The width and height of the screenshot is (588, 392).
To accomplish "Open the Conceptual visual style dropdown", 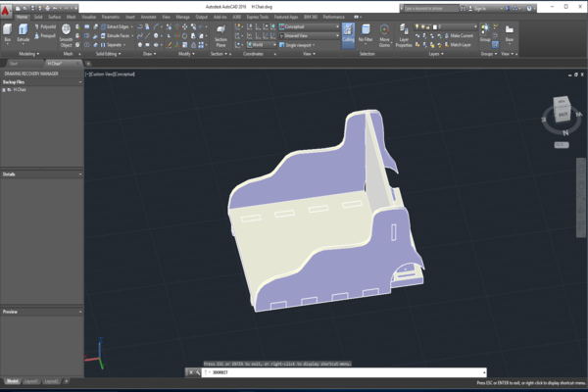I will (309, 26).
